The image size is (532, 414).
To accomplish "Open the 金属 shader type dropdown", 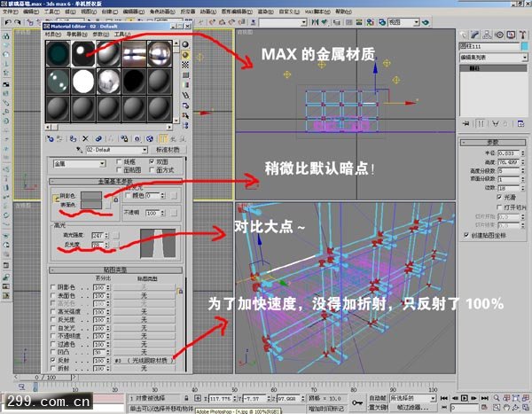I will (x=80, y=164).
